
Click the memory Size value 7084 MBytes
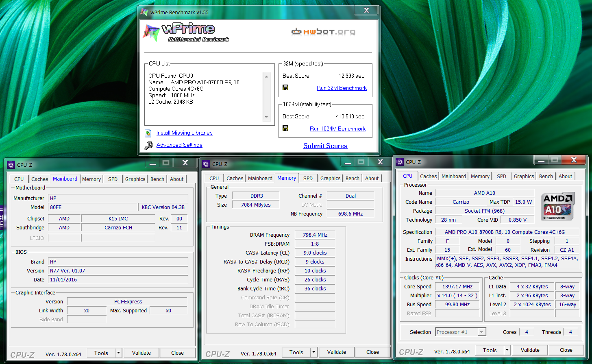coord(256,205)
